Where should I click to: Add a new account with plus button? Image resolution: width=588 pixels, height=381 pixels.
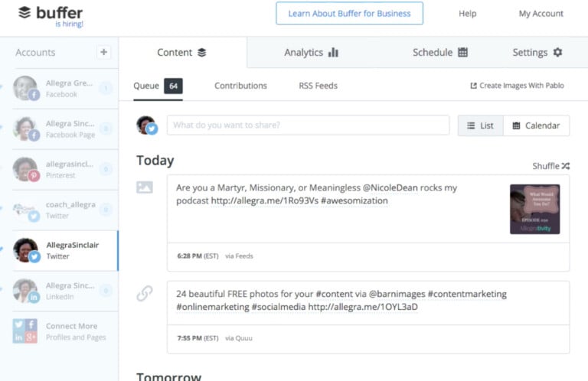pyautogui.click(x=104, y=52)
